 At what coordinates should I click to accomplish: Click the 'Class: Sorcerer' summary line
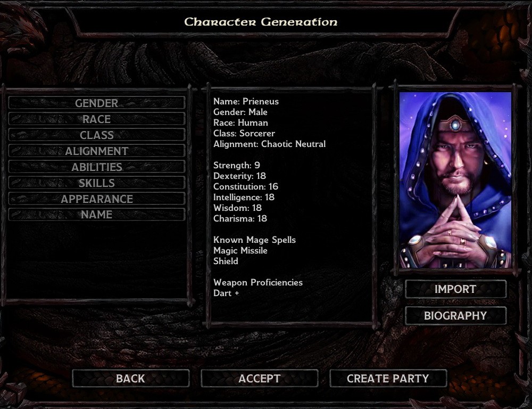coord(244,134)
